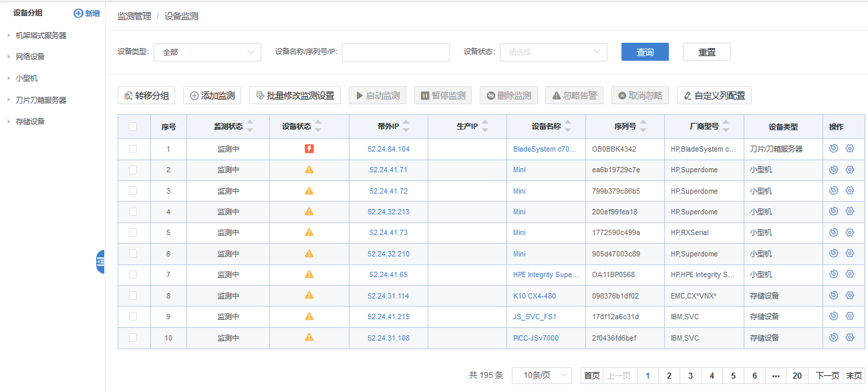This screenshot has height=392, width=868.
Task: Click 自定义列配置 button
Action: (714, 95)
